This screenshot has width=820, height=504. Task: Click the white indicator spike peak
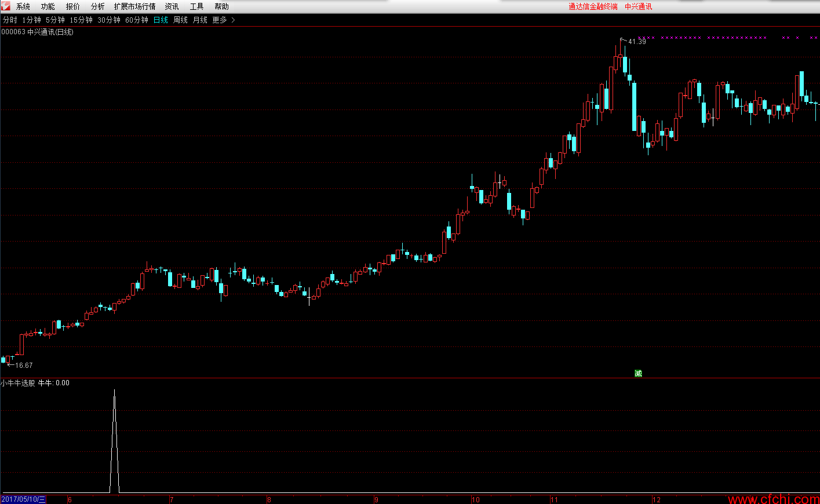pyautogui.click(x=114, y=391)
